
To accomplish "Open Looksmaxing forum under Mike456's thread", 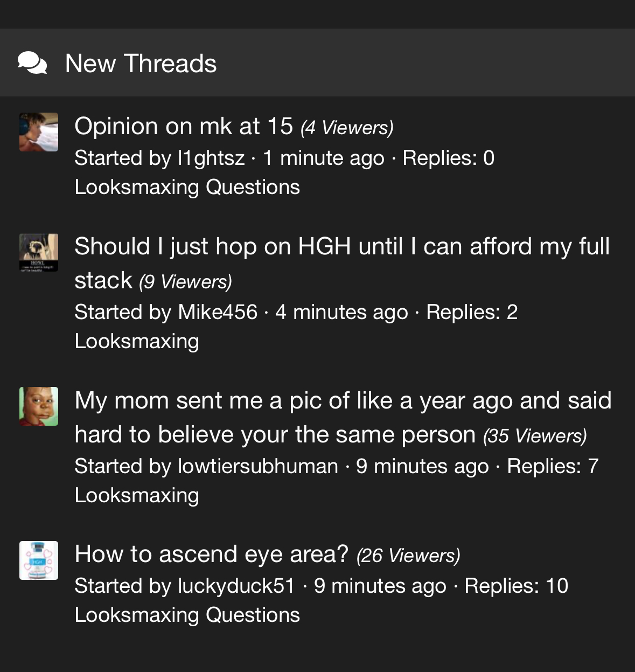I will (137, 341).
